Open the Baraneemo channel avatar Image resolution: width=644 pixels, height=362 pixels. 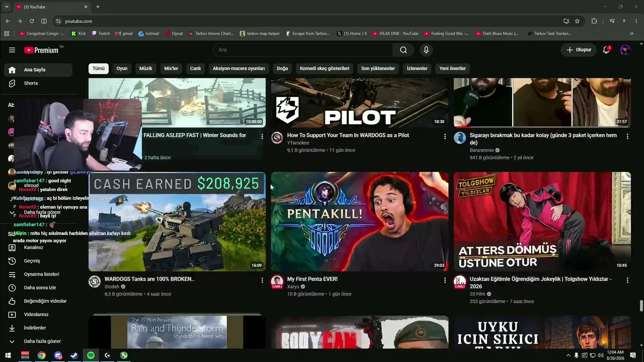tap(460, 138)
